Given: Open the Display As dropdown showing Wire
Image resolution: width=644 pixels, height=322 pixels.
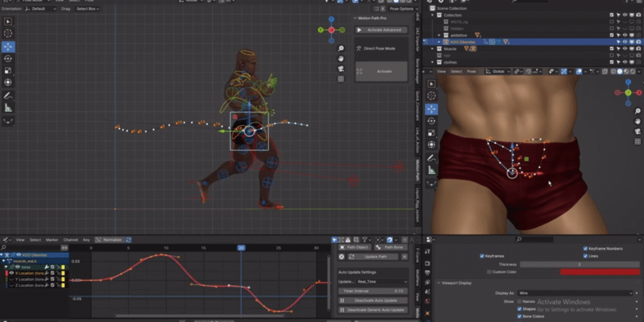Looking at the screenshot, I should pos(575,293).
